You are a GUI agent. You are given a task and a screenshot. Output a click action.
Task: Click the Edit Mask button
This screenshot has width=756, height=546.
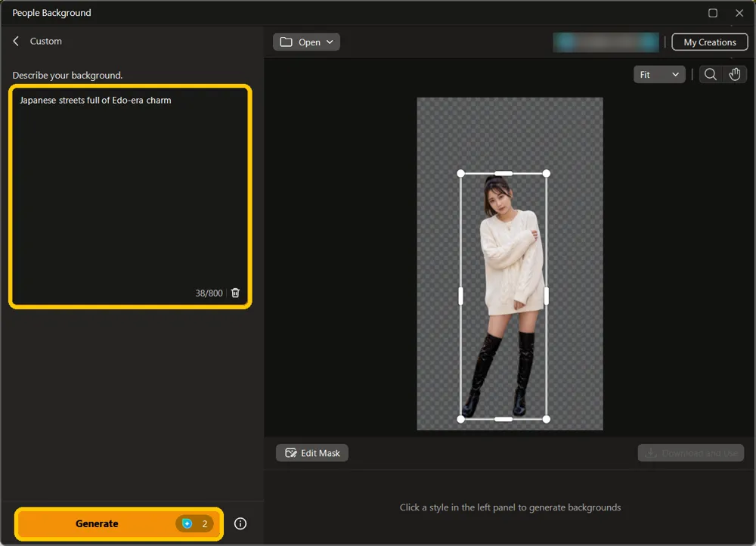pyautogui.click(x=312, y=453)
